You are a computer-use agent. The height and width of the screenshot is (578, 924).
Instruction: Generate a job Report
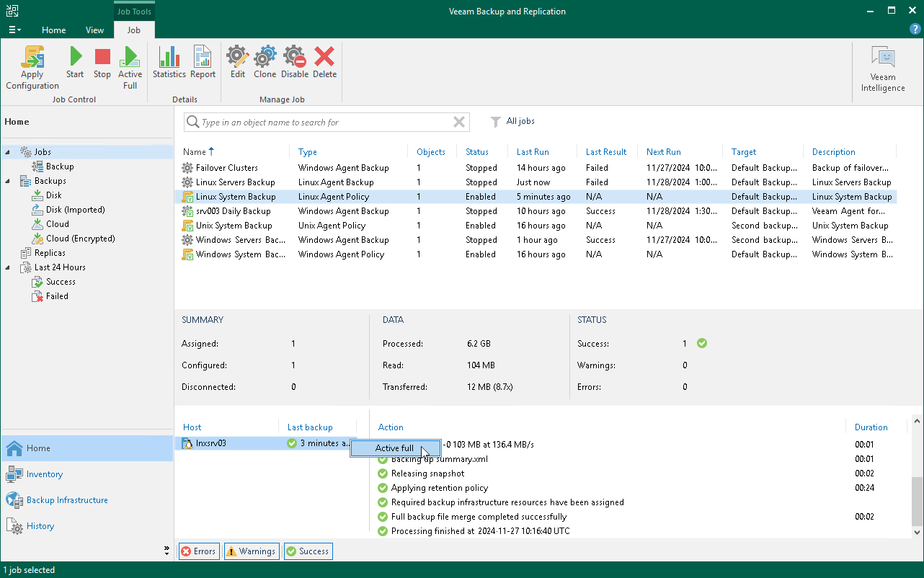(x=203, y=63)
